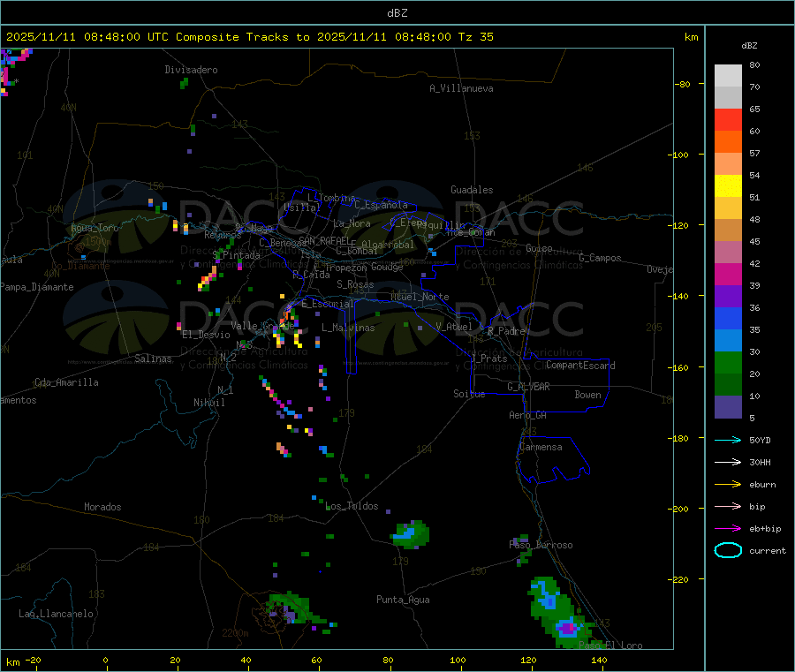Viewport: 795px width, 672px height.
Task: Click the Divisadero map label
Action: pos(191,70)
